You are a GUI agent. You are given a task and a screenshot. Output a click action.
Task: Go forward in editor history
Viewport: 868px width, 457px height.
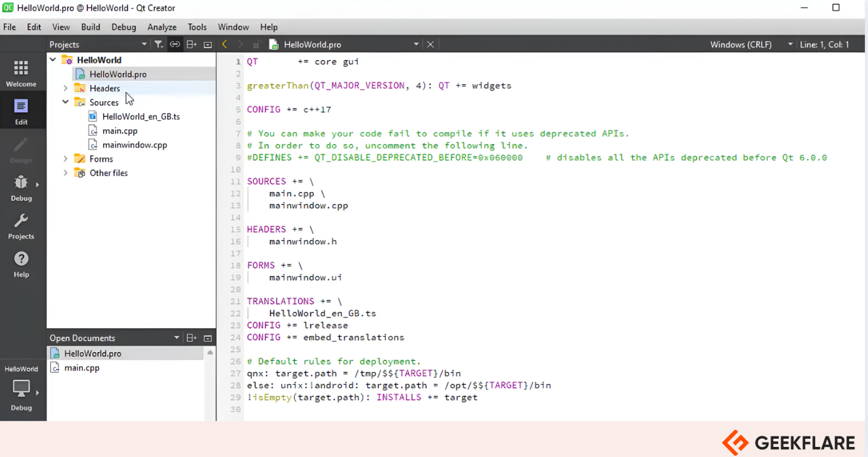click(x=240, y=45)
